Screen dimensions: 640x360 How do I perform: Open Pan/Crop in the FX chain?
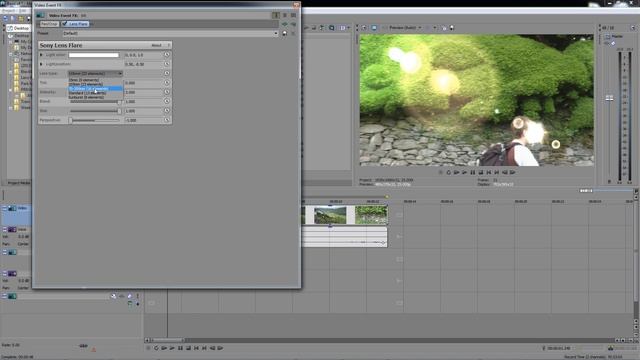pyautogui.click(x=49, y=24)
